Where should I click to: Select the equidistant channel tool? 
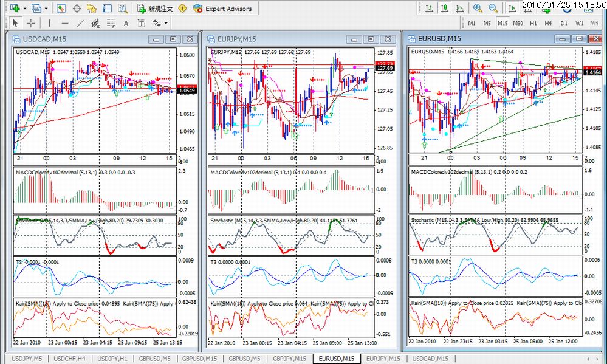click(x=95, y=23)
